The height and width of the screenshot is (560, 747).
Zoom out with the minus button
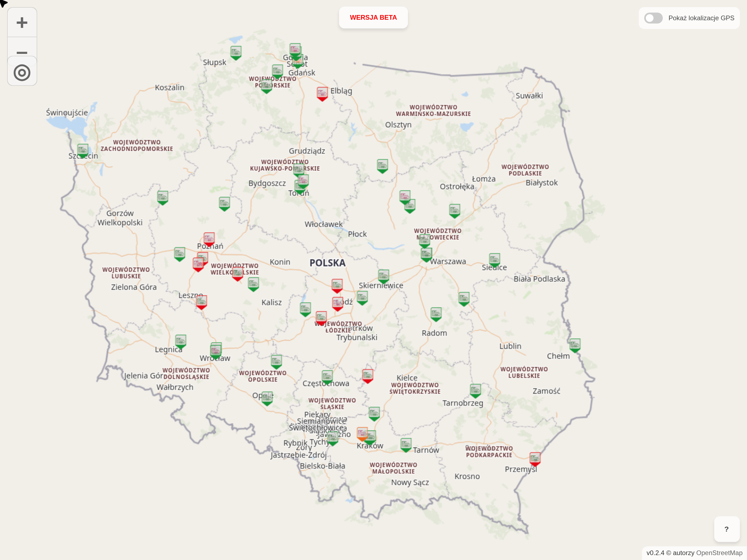pyautogui.click(x=22, y=51)
